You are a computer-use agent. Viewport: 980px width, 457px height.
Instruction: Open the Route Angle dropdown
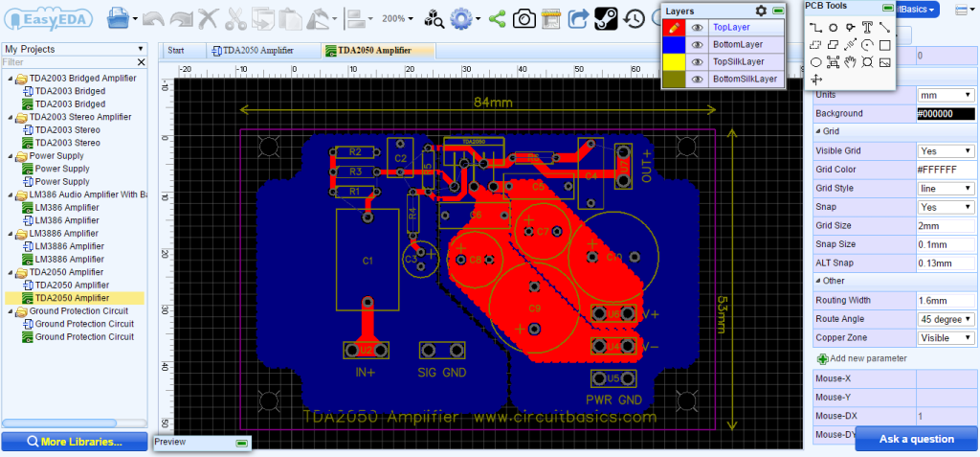click(x=946, y=319)
